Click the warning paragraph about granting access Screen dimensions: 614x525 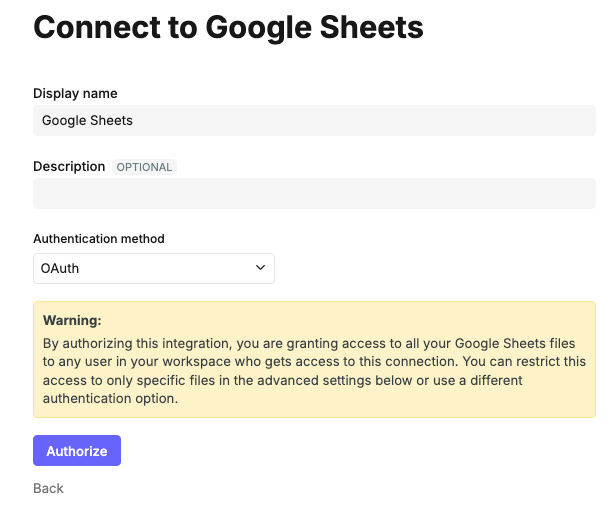pyautogui.click(x=314, y=371)
